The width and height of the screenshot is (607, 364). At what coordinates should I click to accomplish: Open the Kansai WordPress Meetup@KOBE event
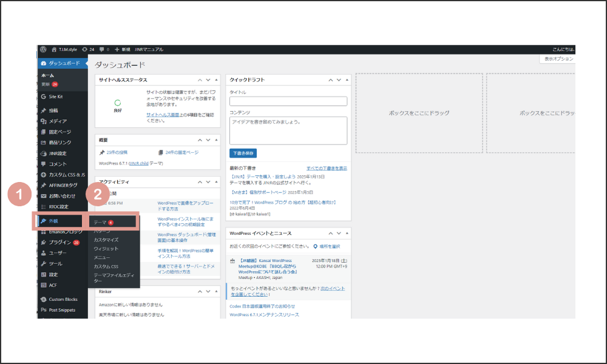pos(268,266)
